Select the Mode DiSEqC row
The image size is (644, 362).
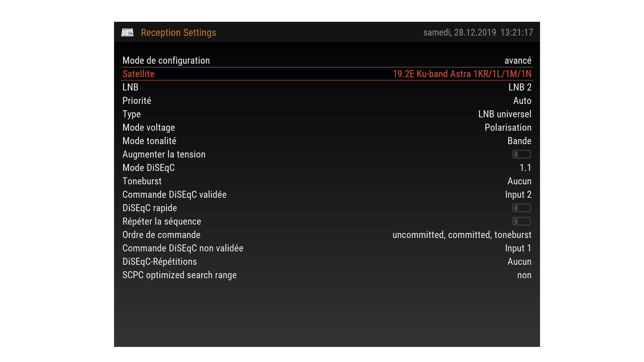(x=149, y=168)
